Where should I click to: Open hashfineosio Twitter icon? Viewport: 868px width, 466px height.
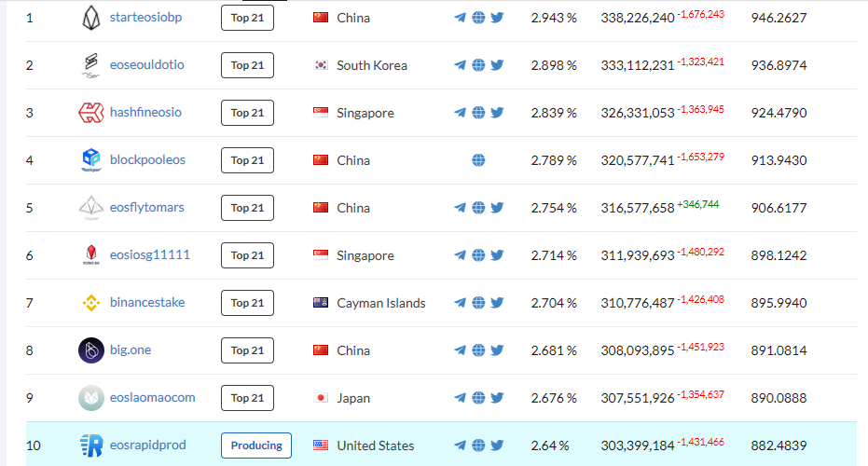point(497,113)
